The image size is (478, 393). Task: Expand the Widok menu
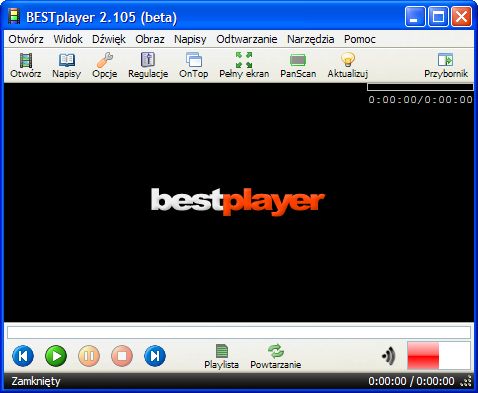(x=68, y=39)
